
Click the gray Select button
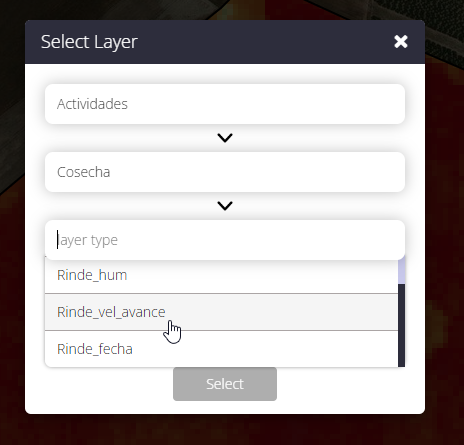225,384
